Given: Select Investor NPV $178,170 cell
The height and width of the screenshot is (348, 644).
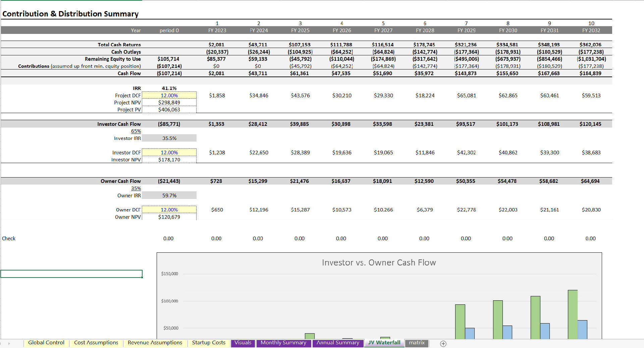Looking at the screenshot, I should pyautogui.click(x=169, y=160).
